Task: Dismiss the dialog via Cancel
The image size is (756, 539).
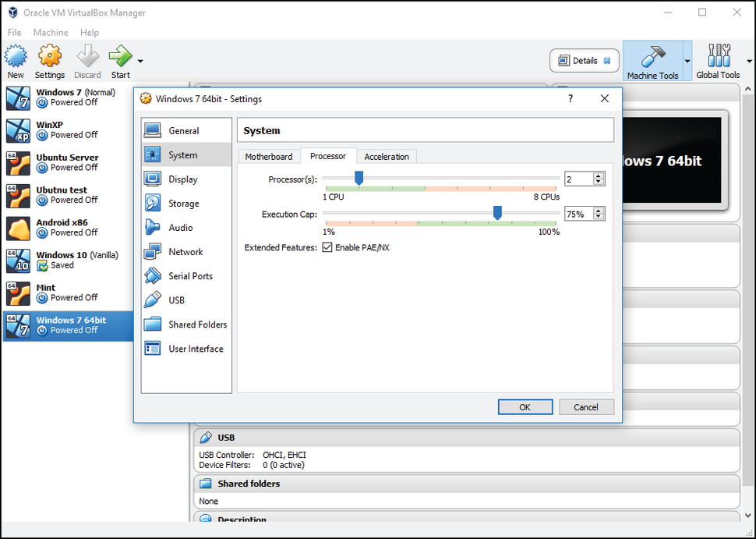Action: coord(586,406)
